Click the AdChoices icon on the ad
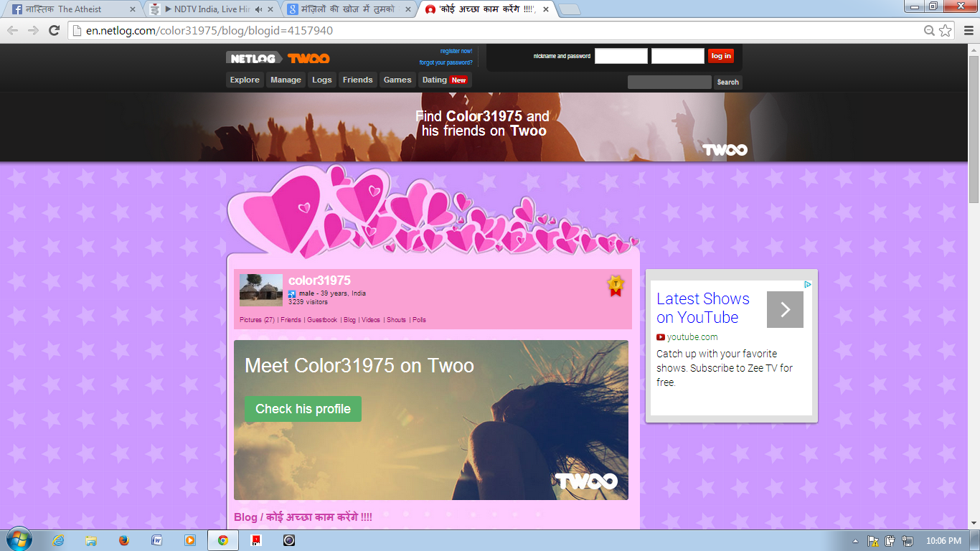The height and width of the screenshot is (551, 980). (x=808, y=285)
